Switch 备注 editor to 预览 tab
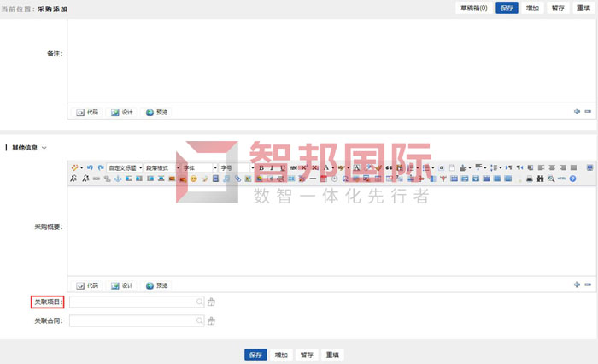 [156, 112]
